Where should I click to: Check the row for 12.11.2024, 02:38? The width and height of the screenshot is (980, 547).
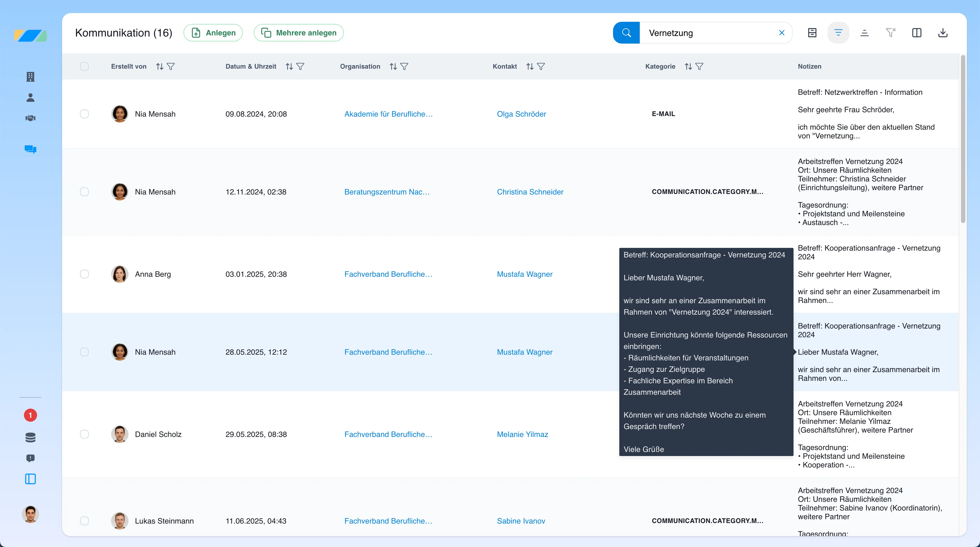[84, 192]
